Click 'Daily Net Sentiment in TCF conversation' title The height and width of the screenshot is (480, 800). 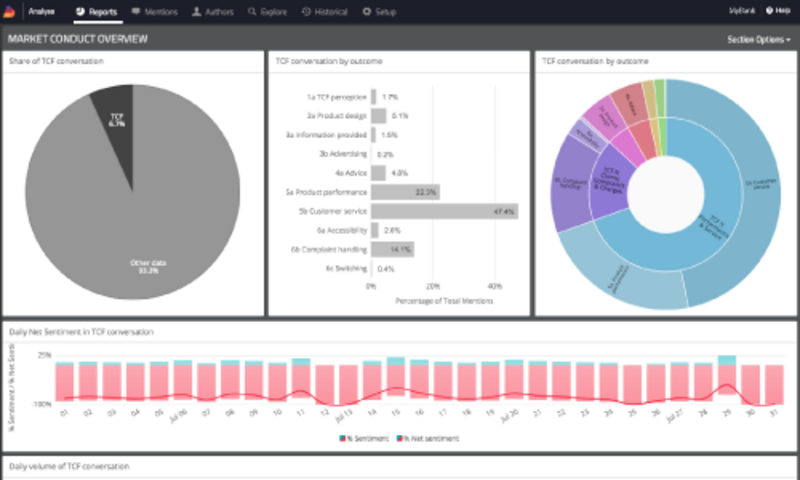(81, 332)
